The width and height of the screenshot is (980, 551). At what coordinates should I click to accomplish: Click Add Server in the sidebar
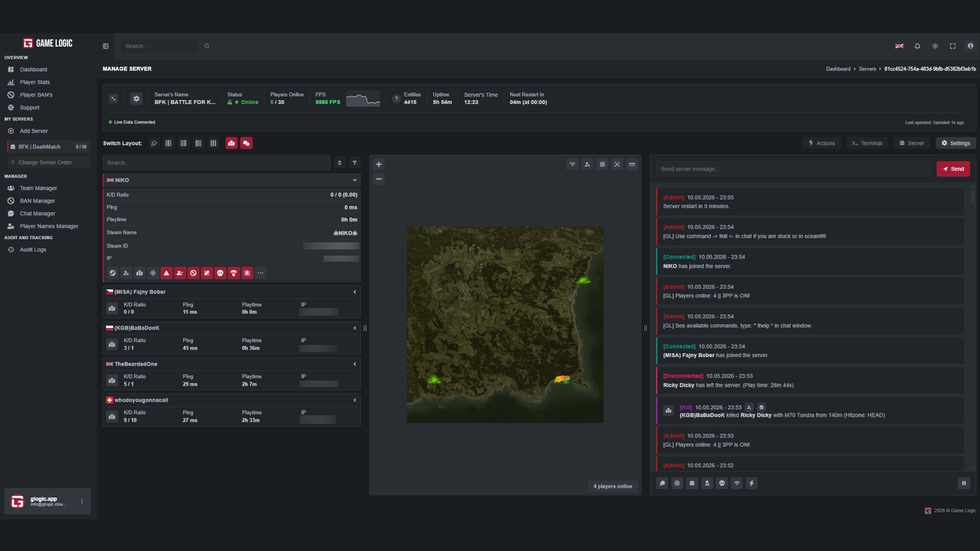(x=34, y=131)
